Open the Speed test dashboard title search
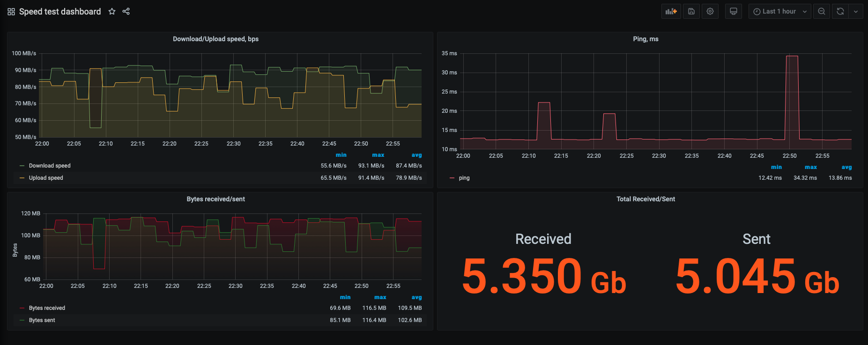 60,12
